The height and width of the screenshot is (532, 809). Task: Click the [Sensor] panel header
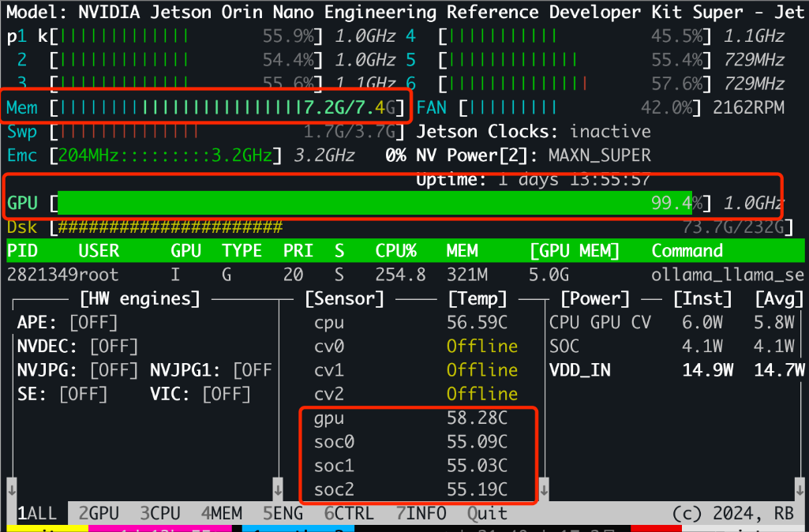[x=345, y=299]
